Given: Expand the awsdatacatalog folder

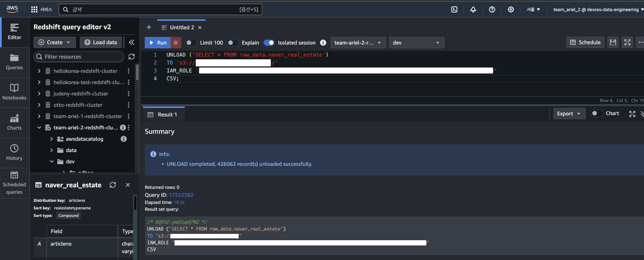Looking at the screenshot, I should click(51, 139).
